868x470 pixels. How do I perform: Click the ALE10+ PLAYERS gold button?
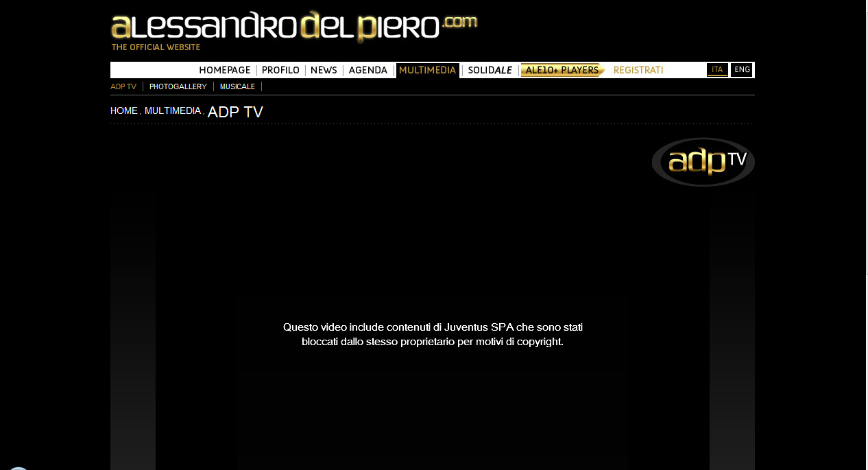563,70
